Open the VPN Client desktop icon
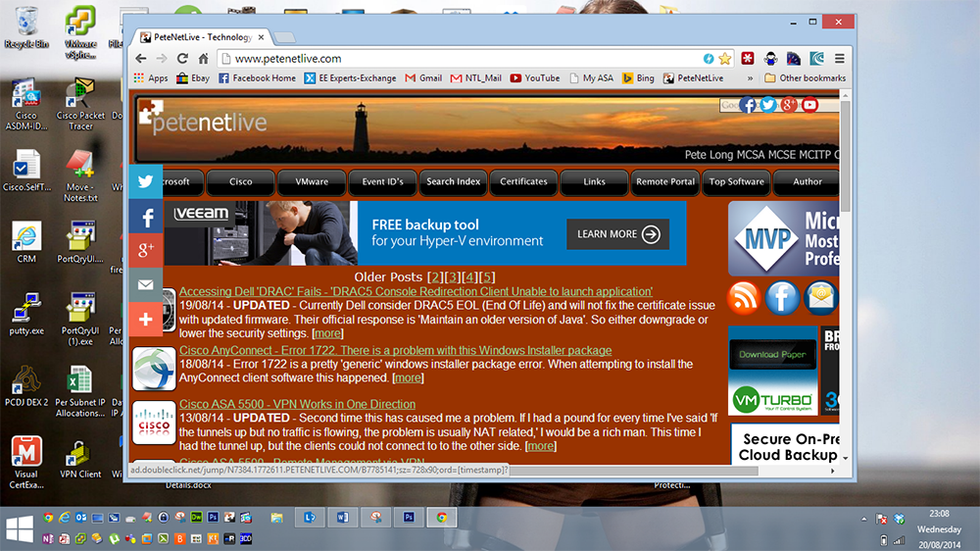Image resolution: width=980 pixels, height=551 pixels. (x=80, y=460)
